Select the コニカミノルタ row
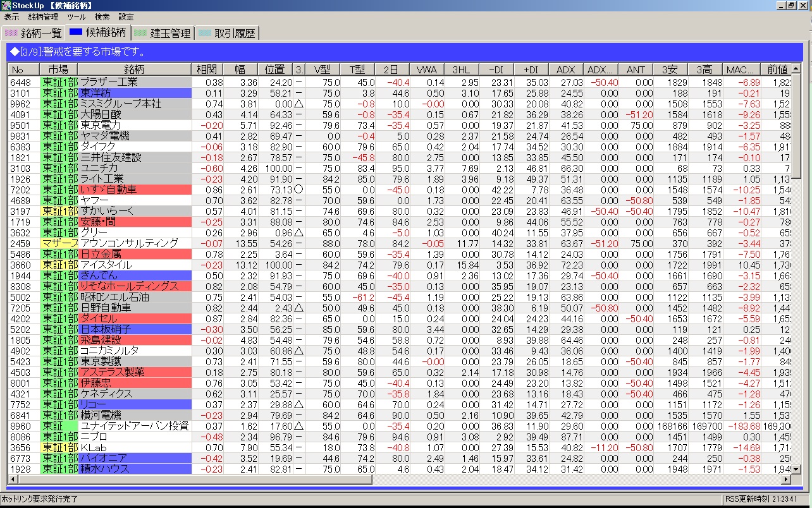The image size is (812, 508). (x=400, y=351)
